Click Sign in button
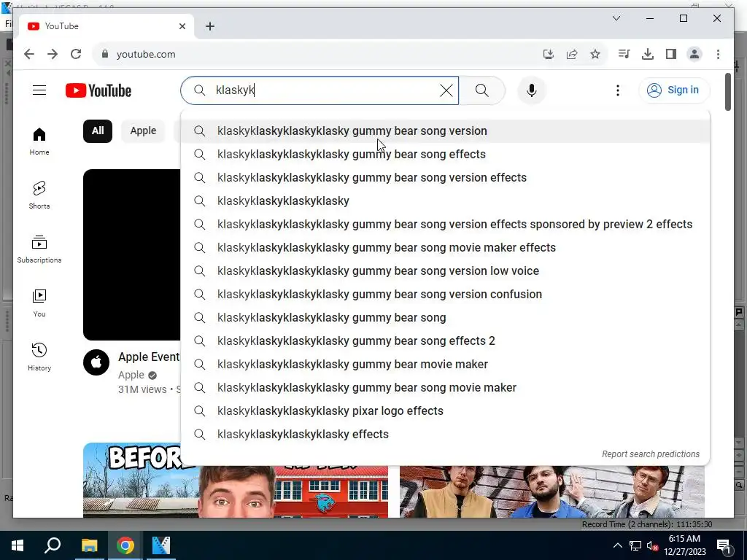Viewport: 747px width, 560px height. (674, 90)
